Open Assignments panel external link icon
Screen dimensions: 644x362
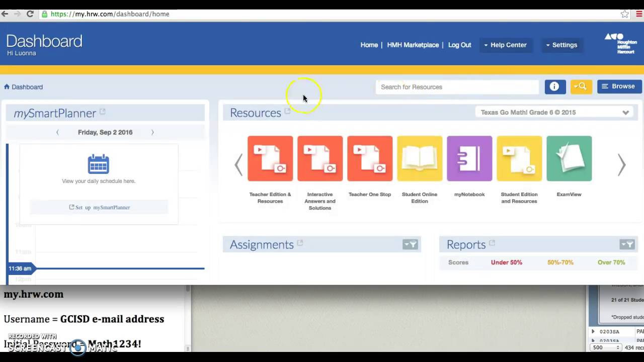[300, 243]
